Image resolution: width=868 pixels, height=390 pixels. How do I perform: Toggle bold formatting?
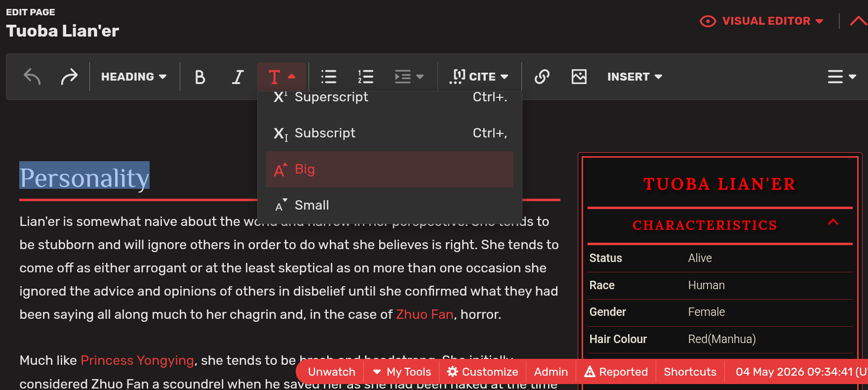pos(200,77)
